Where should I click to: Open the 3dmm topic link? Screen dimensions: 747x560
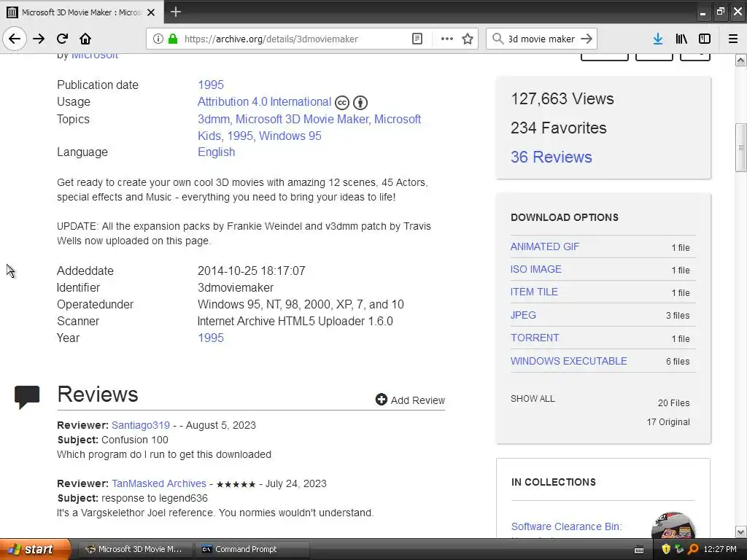coord(214,119)
